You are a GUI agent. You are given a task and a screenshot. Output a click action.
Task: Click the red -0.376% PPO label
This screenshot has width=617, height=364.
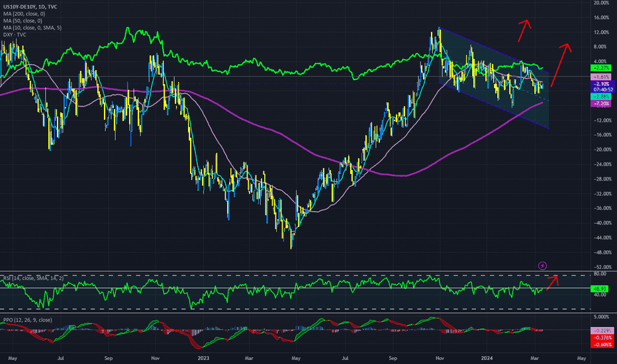tap(602, 338)
